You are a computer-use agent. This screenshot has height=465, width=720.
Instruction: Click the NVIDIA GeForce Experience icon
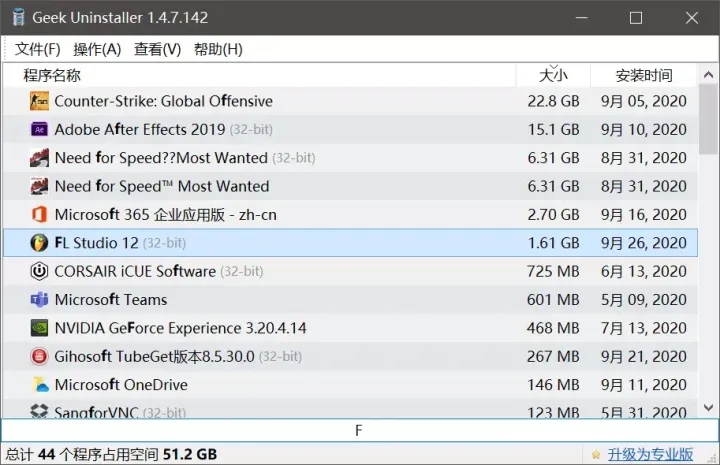[x=39, y=328]
